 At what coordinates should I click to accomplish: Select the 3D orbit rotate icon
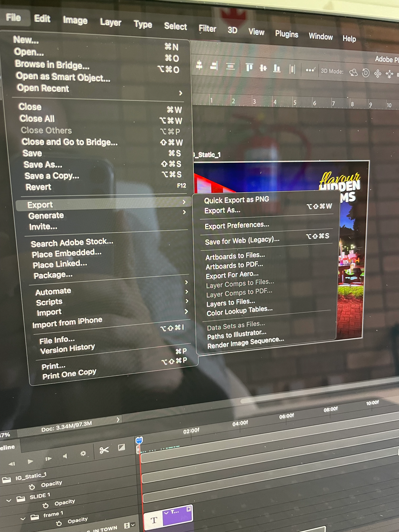353,73
